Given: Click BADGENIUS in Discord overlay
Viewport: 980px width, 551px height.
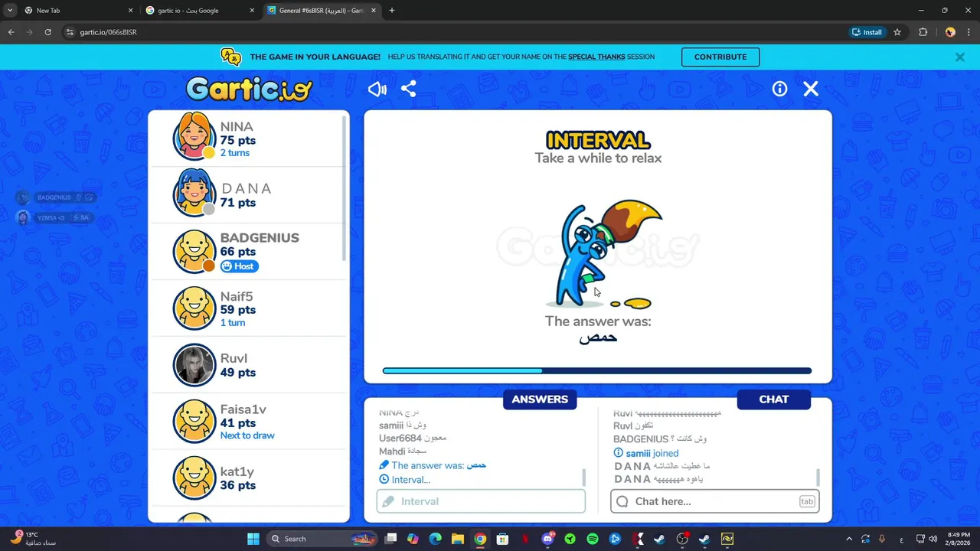Looking at the screenshot, I should coord(55,197).
